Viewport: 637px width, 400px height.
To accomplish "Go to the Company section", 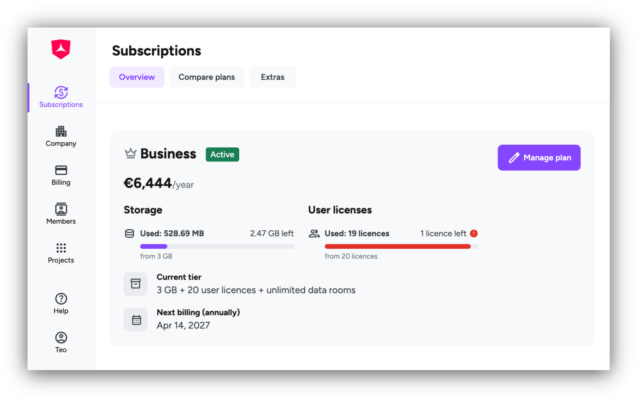I will (61, 136).
